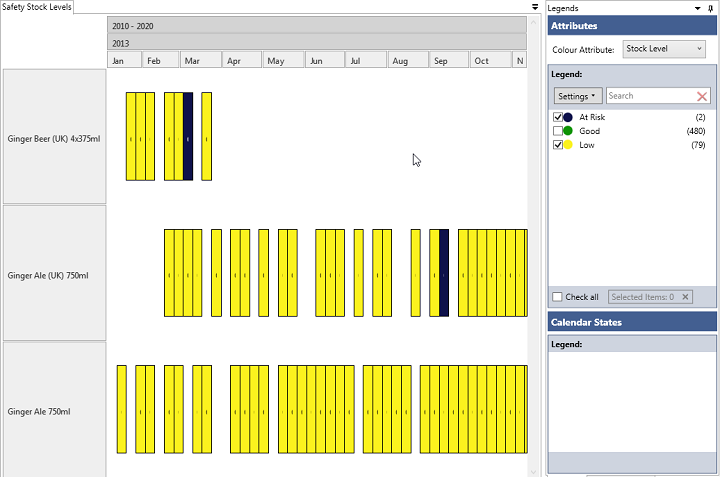Image resolution: width=720 pixels, height=477 pixels.
Task: Click the green Good legend color dot
Action: pyautogui.click(x=568, y=131)
